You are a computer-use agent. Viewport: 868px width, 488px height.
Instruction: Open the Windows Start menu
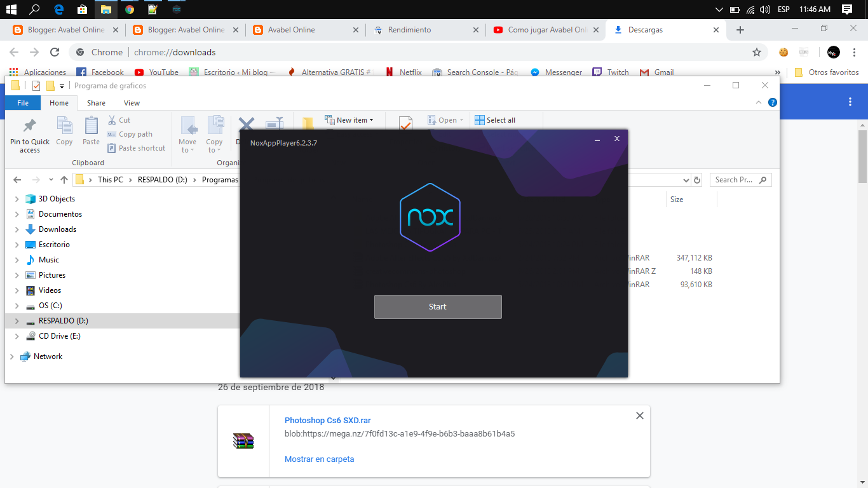(11, 10)
